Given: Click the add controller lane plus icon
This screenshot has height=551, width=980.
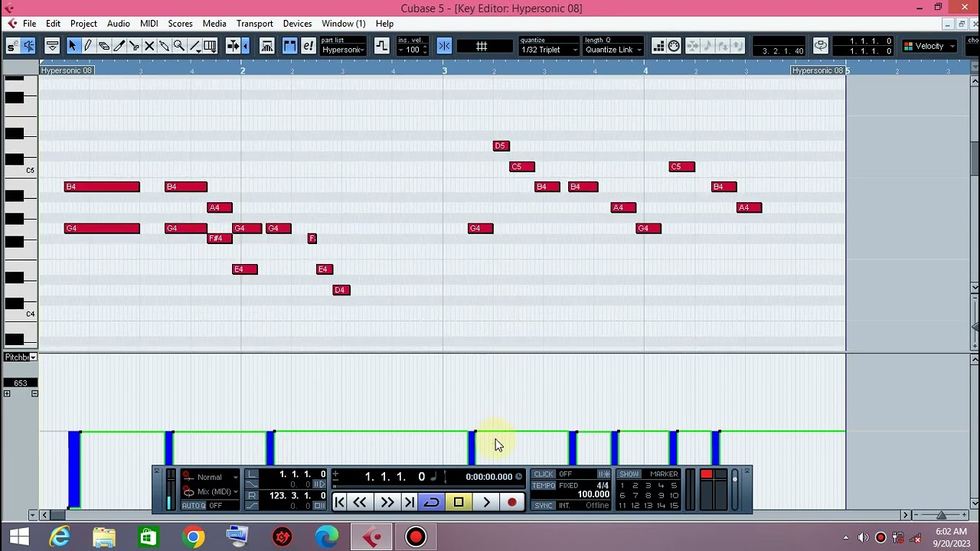Looking at the screenshot, I should (7, 393).
